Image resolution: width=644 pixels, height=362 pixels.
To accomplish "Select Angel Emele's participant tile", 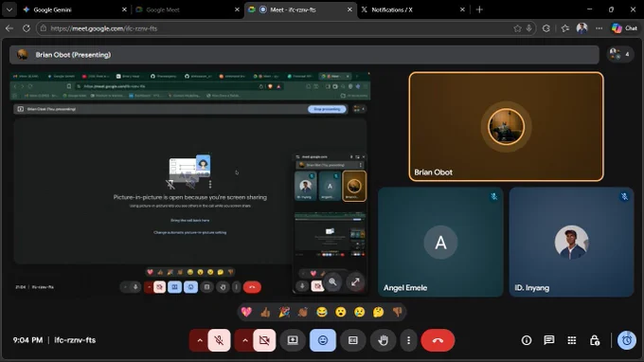I will (440, 242).
